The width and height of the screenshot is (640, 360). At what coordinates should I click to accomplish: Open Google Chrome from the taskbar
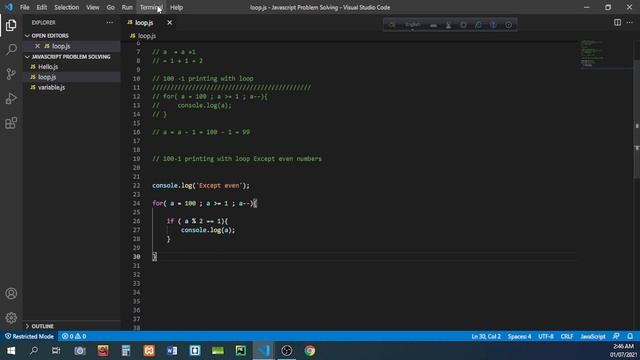[x=310, y=351]
